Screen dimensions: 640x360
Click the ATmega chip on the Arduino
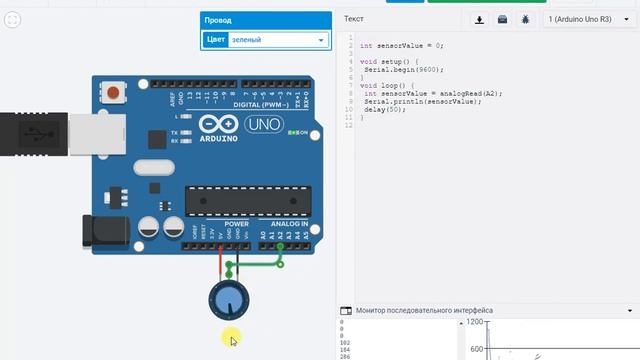coord(248,201)
